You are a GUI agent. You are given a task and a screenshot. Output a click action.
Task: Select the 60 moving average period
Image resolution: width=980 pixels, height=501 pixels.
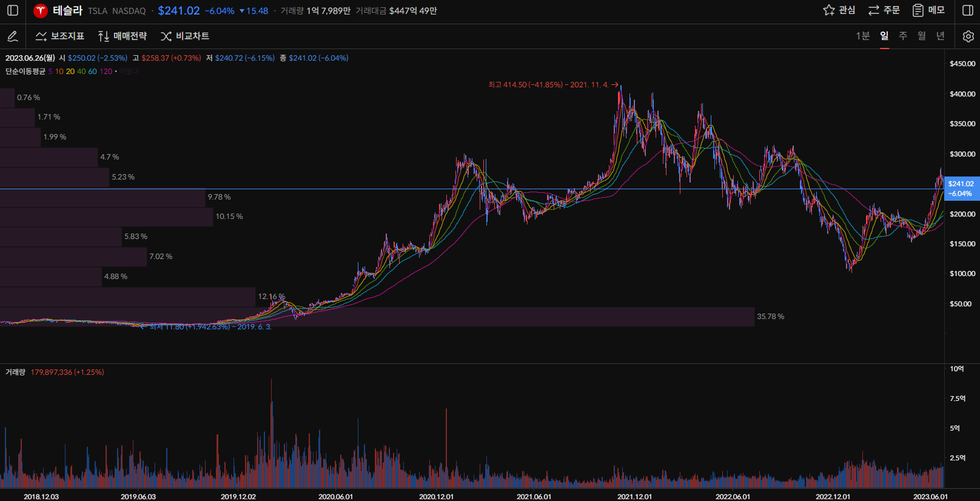(x=92, y=72)
